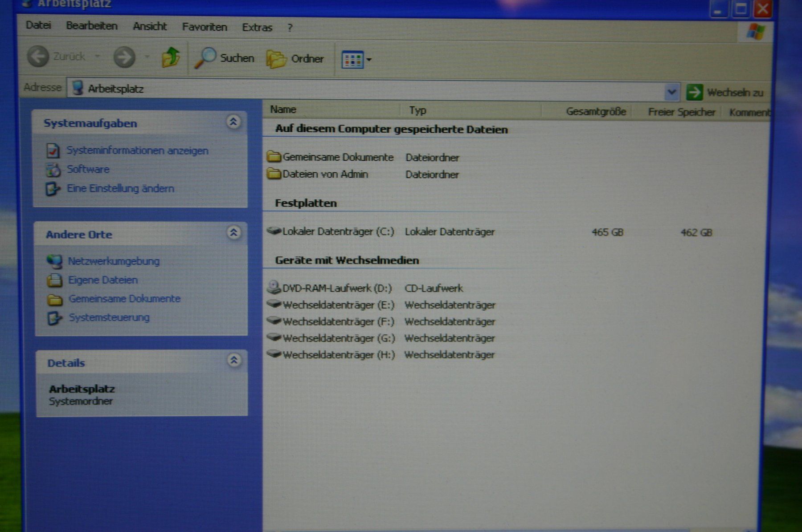The width and height of the screenshot is (802, 532).
Task: Open Netzwerkumgebung link
Action: pos(114,261)
